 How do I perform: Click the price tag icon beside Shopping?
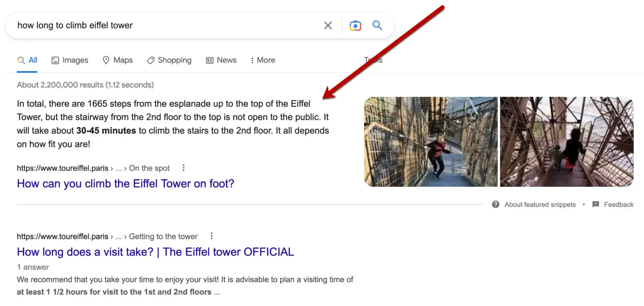(x=150, y=60)
